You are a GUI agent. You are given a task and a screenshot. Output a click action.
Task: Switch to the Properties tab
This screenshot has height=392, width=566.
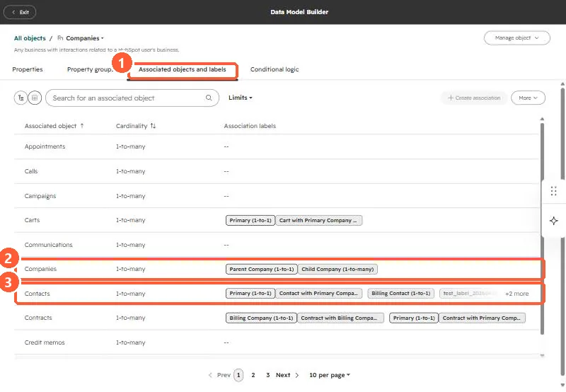coord(28,69)
